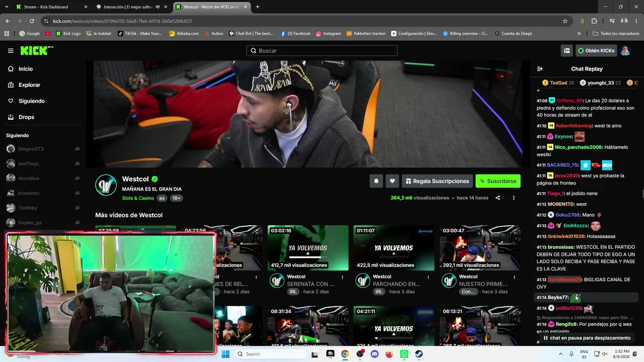Open Firefox from the taskbar
Viewport: 644px width, 362px height.
tap(389, 354)
